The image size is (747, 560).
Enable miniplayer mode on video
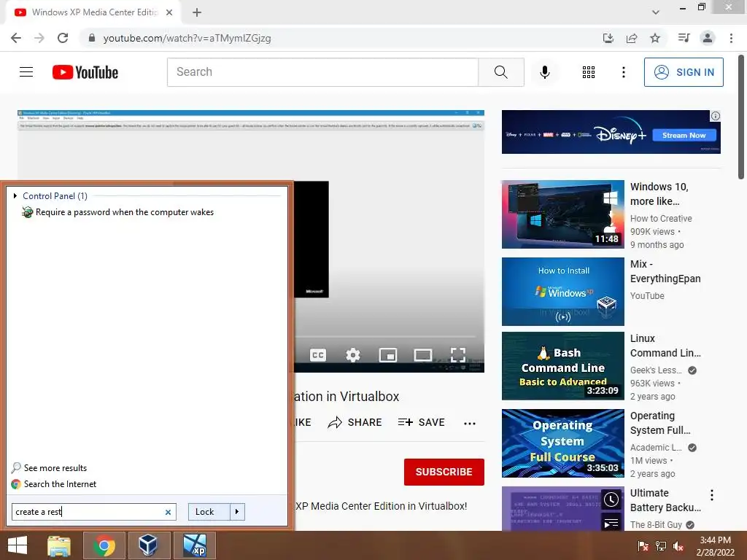388,355
